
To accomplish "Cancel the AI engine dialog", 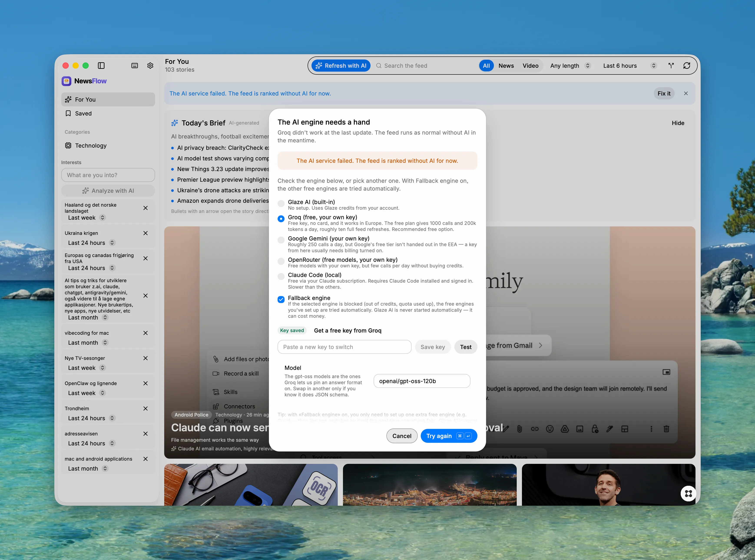I will coord(402,436).
